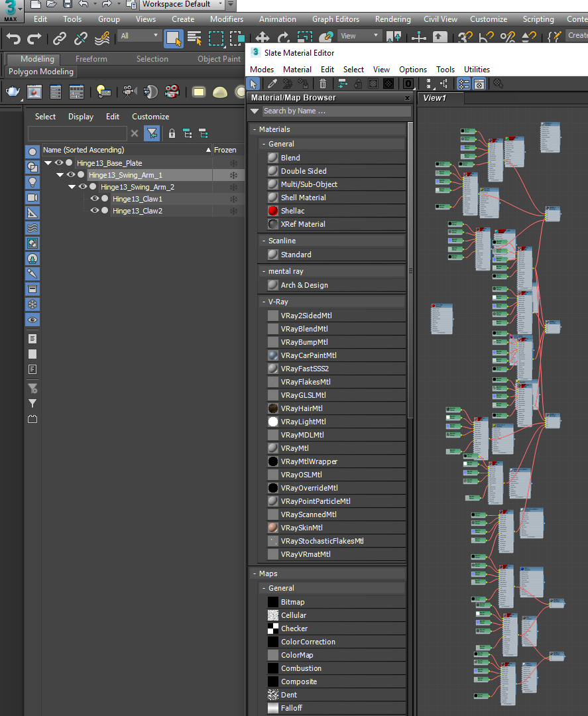This screenshot has height=716, width=588.
Task: Show geometry objects in Scene Explorer
Action: pyautogui.click(x=32, y=152)
